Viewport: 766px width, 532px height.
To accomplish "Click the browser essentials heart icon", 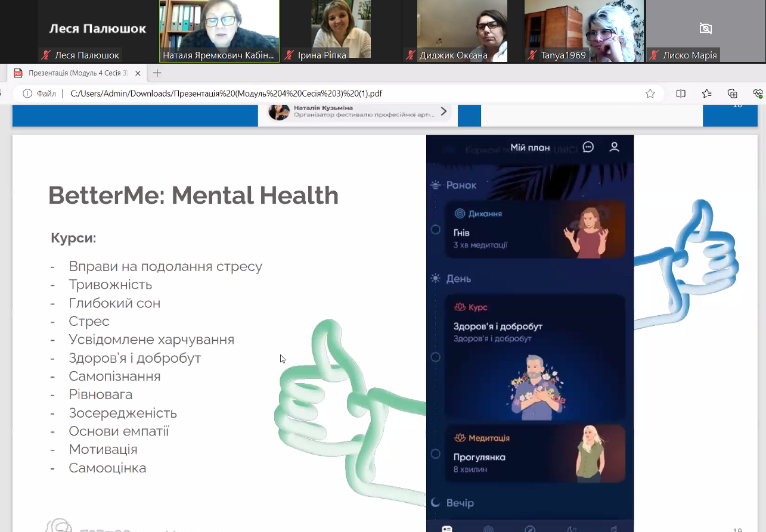I will click(x=758, y=94).
